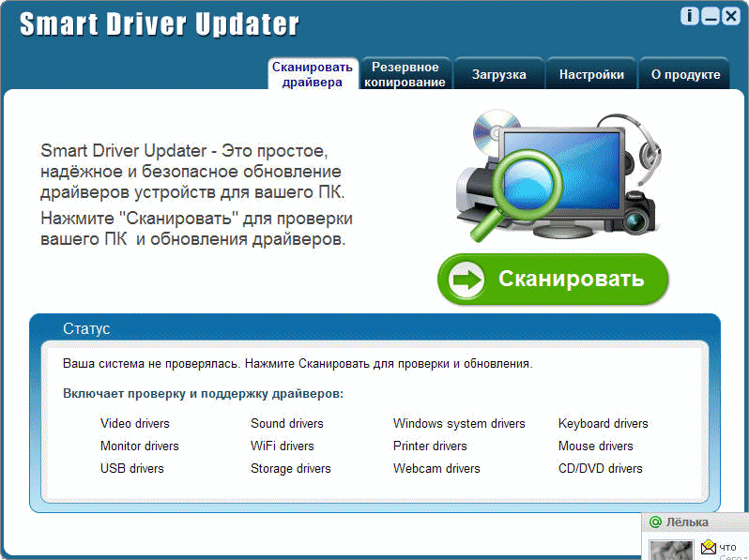Close the Smart Driver Updater window

(731, 16)
